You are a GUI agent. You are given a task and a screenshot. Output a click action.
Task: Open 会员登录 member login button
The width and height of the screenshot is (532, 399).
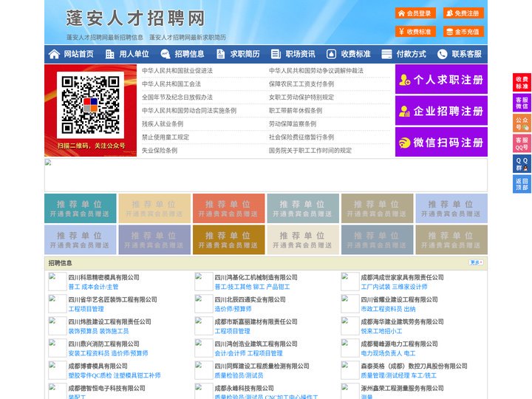click(x=415, y=13)
